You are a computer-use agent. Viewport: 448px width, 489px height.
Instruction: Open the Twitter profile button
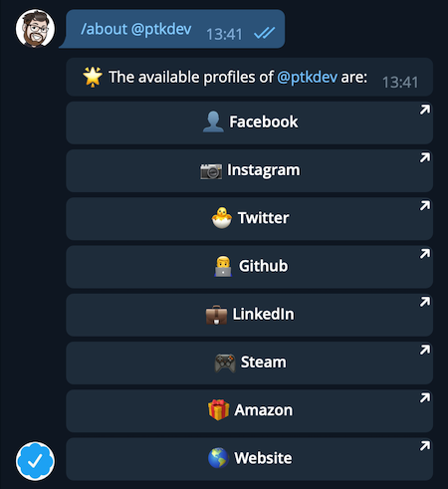coord(249,219)
